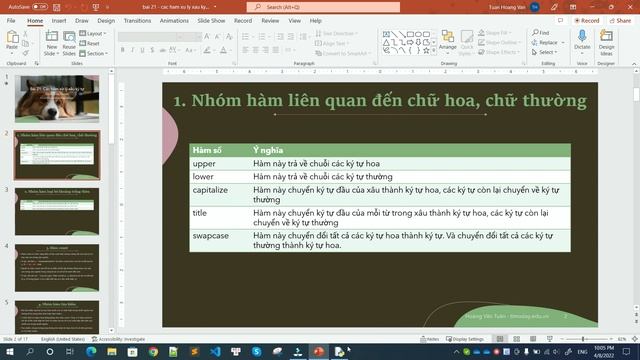Open Display Settings in status bar
The height and width of the screenshot is (360, 640).
tap(464, 339)
